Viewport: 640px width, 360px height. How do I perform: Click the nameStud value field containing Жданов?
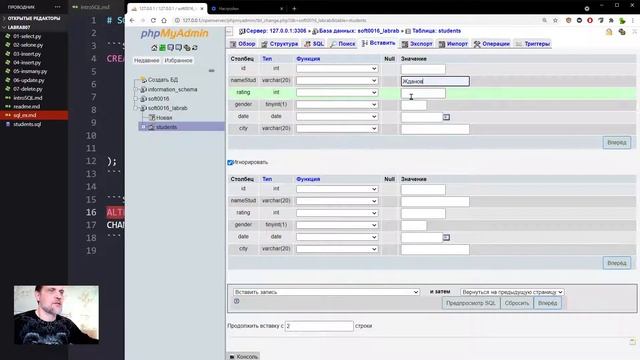tap(435, 81)
